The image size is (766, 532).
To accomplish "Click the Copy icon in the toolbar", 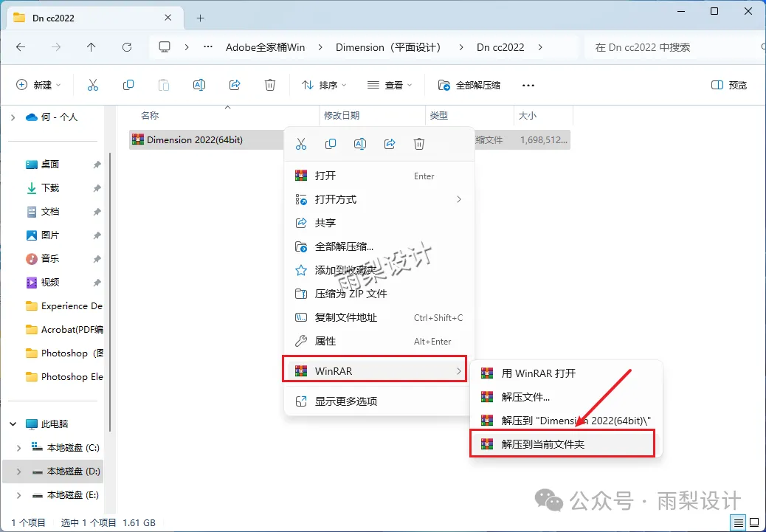I will (128, 85).
